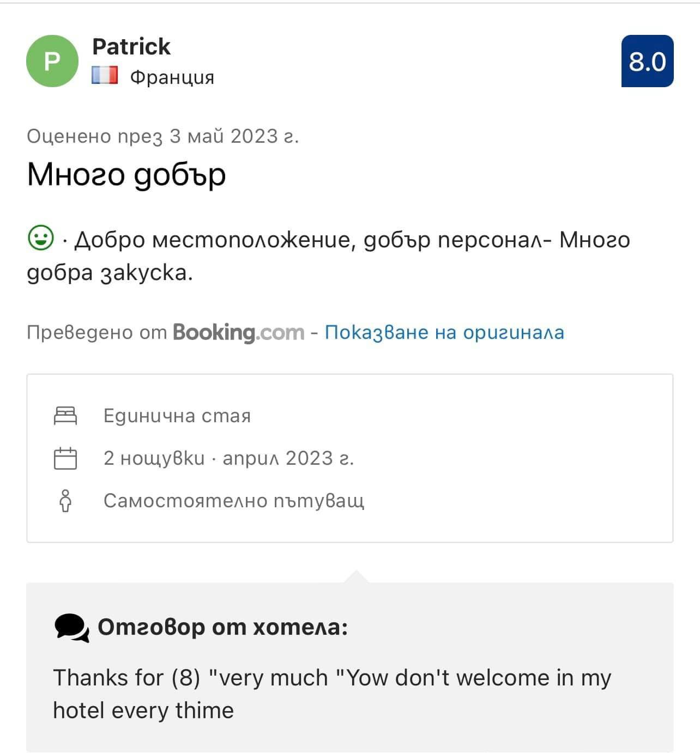Click the Booking.com logo

(238, 332)
